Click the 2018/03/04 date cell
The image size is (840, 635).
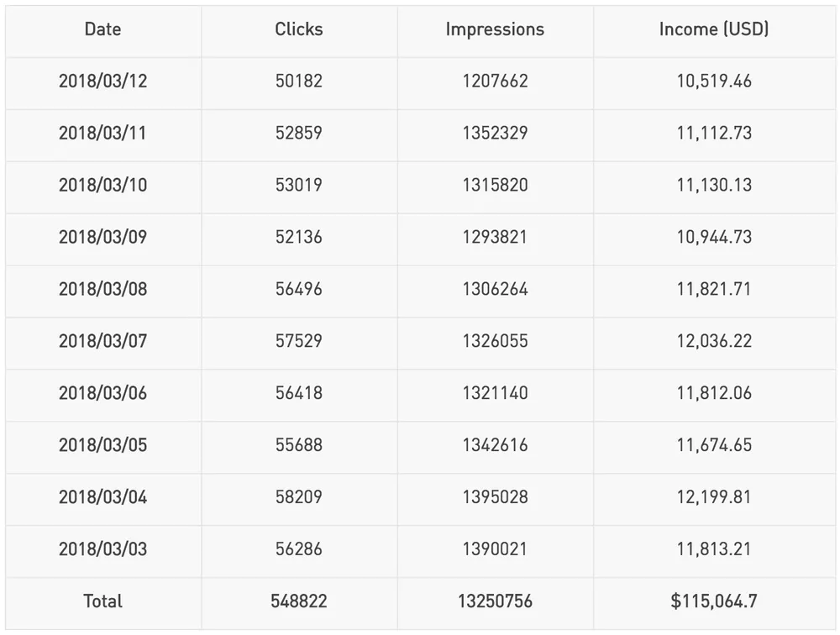[102, 497]
